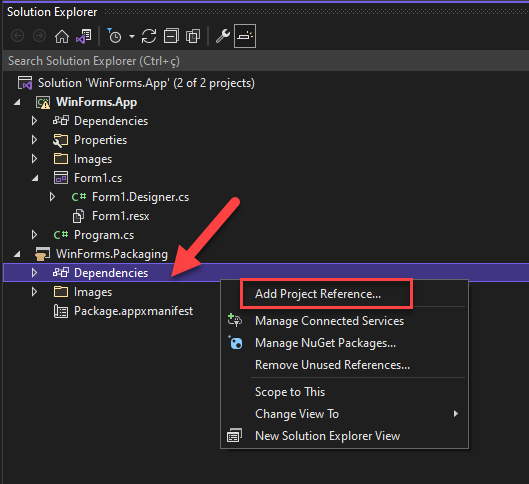Go to Home view in Solution Explorer
The height and width of the screenshot is (484, 529).
(x=62, y=36)
